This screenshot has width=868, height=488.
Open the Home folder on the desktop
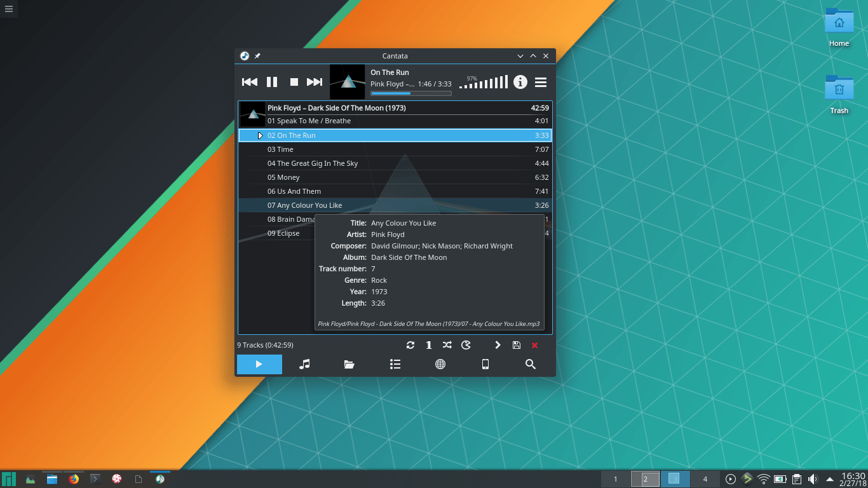click(839, 27)
